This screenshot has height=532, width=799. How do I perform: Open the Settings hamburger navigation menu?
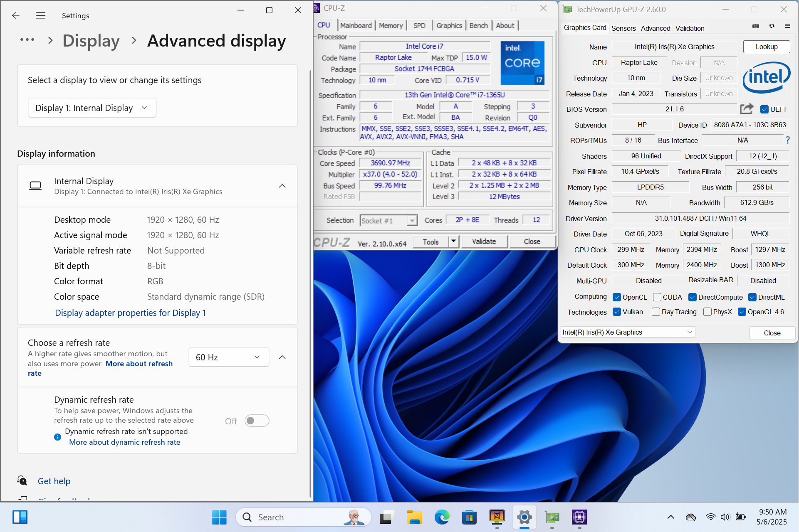click(41, 15)
